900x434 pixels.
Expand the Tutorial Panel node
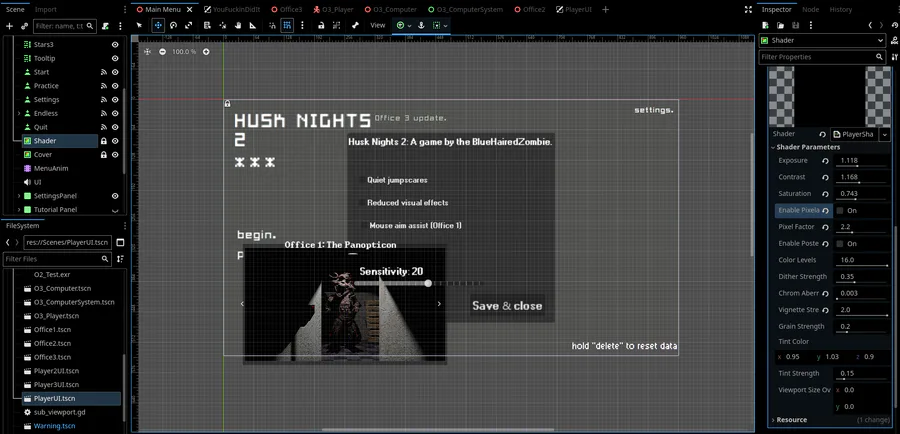point(19,210)
